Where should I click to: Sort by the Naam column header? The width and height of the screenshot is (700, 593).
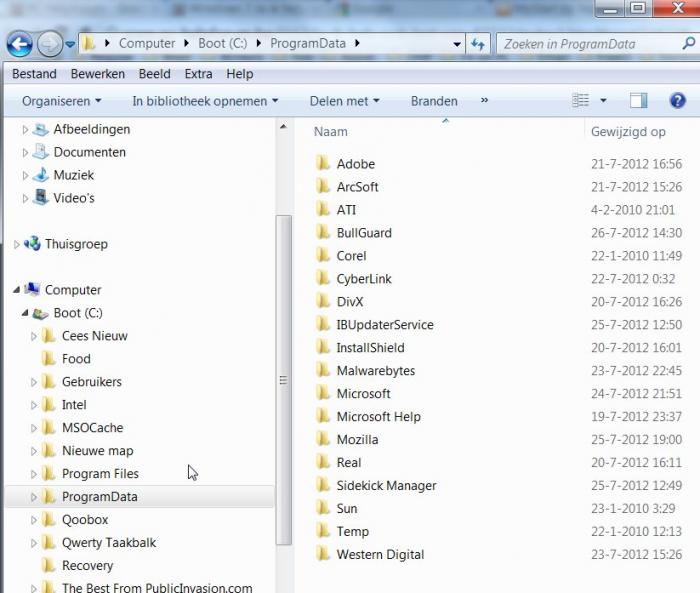330,132
